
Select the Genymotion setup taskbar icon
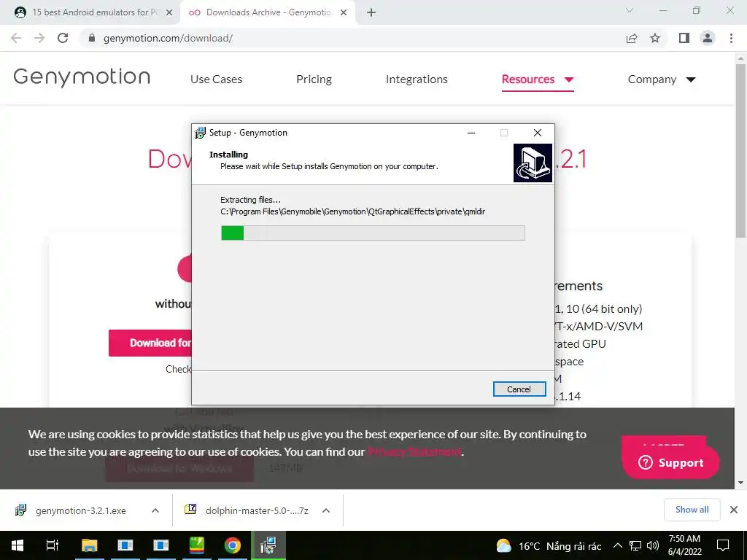coord(268,545)
